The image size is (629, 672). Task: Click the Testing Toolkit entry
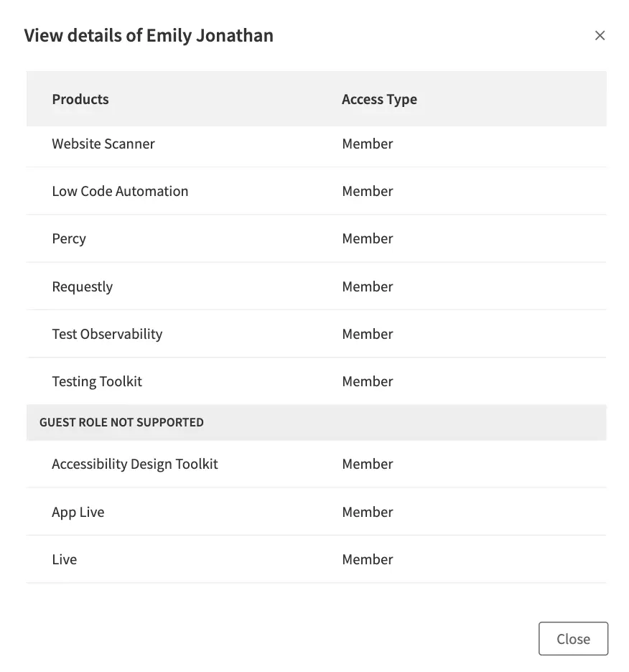click(x=96, y=381)
